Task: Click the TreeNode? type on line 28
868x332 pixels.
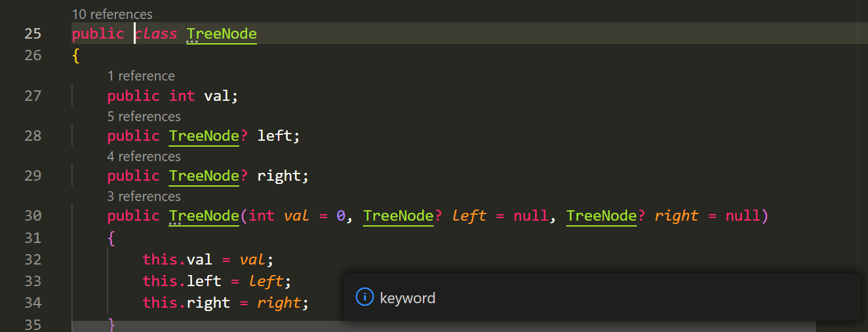Action: 208,136
